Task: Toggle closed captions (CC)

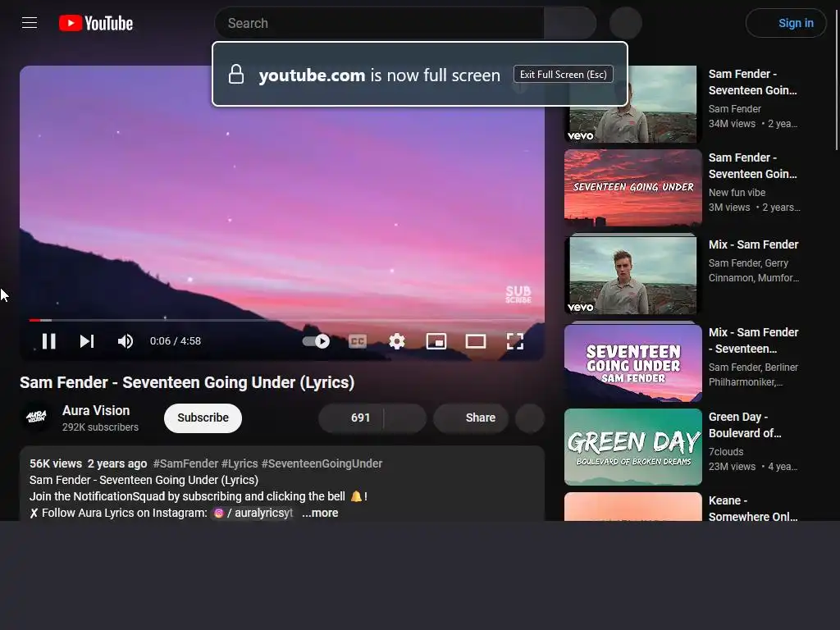Action: [358, 341]
